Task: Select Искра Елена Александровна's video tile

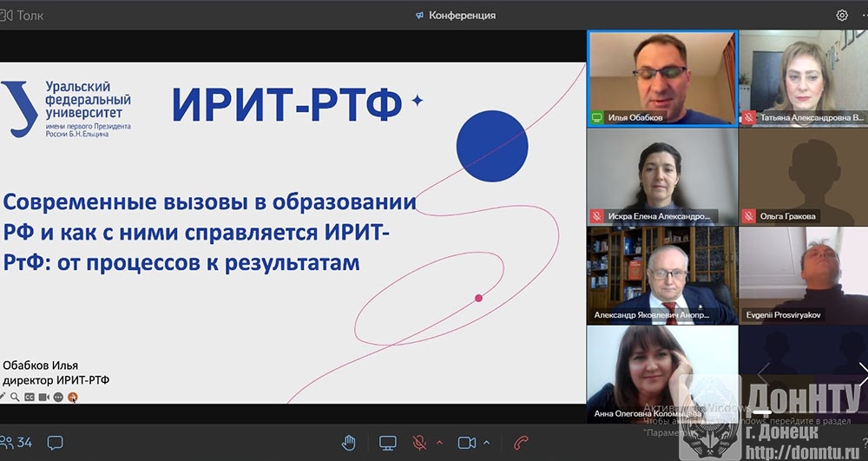Action: (x=662, y=176)
